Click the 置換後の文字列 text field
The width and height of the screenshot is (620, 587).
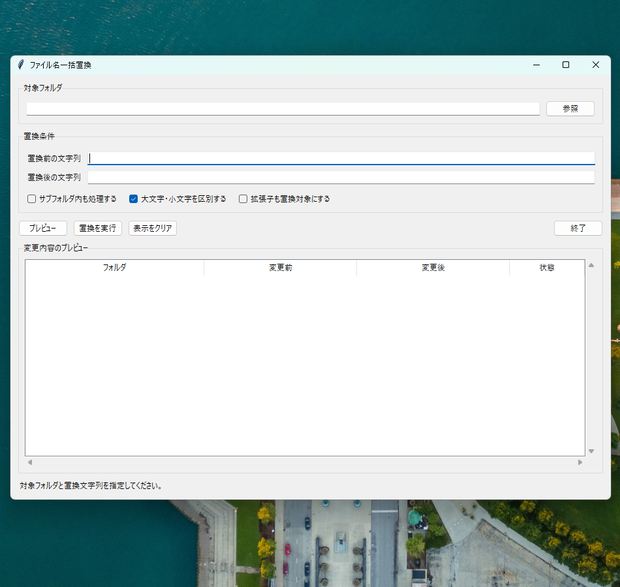[x=341, y=177]
